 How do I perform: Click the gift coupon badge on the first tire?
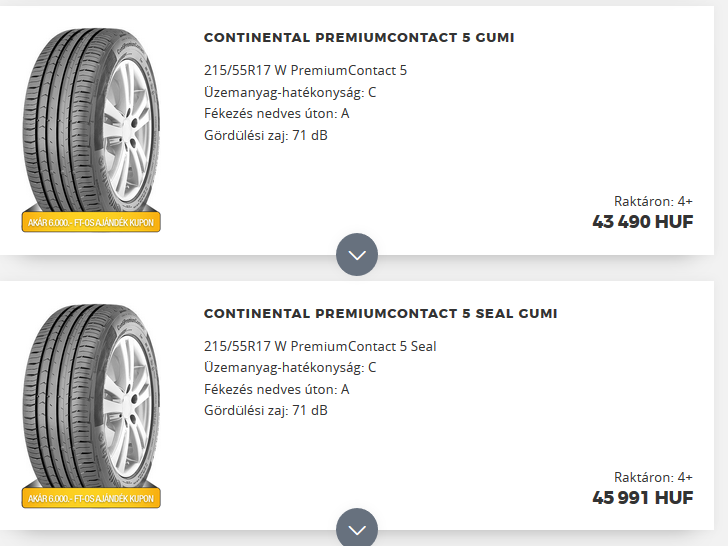coord(91,222)
